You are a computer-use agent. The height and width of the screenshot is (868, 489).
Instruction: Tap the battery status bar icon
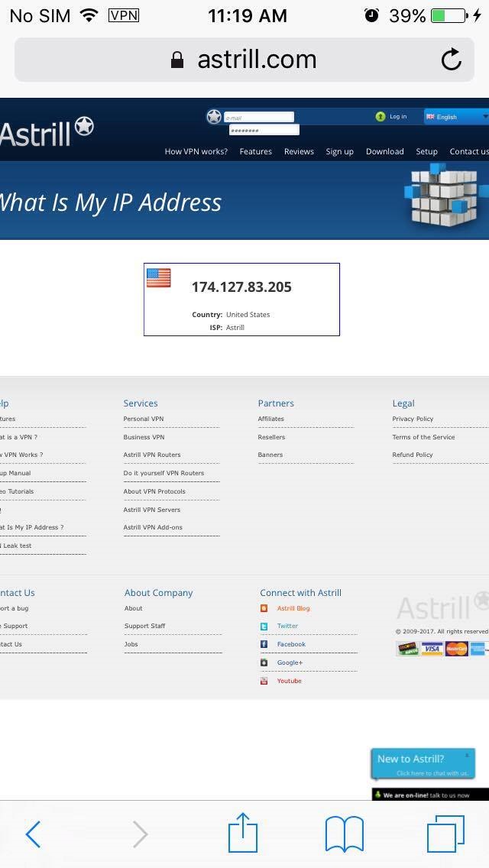[x=449, y=15]
